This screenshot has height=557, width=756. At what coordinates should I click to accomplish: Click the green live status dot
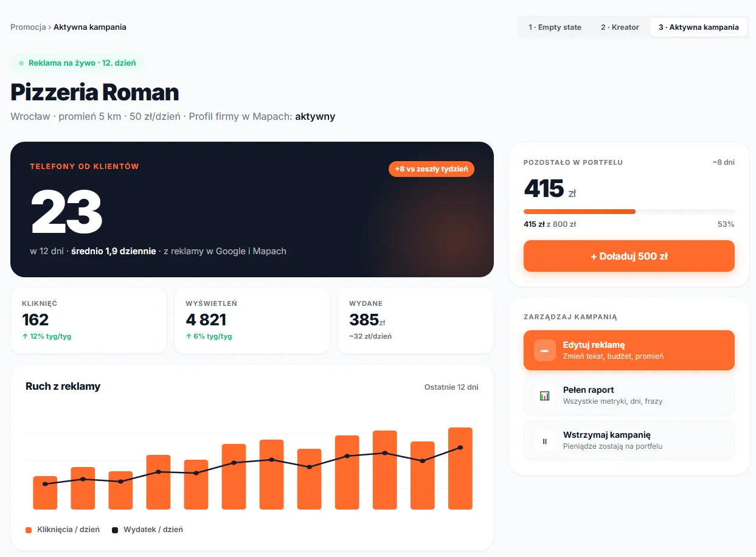pos(21,63)
